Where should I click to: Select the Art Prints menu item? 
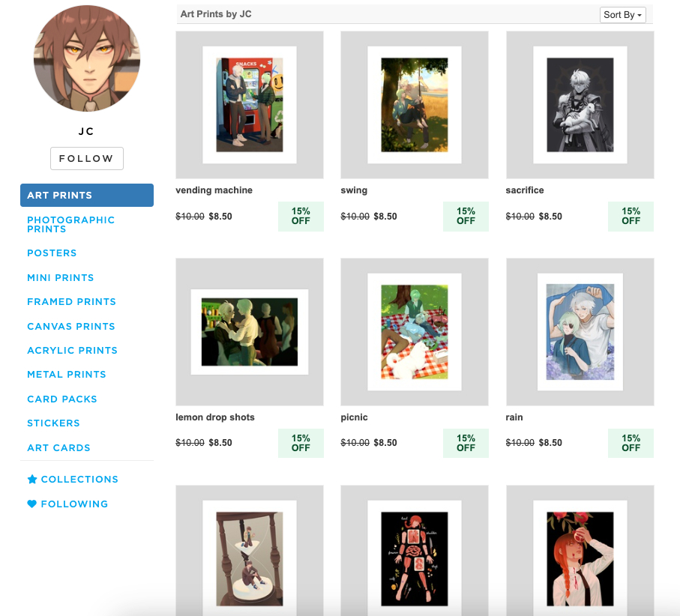(x=87, y=195)
